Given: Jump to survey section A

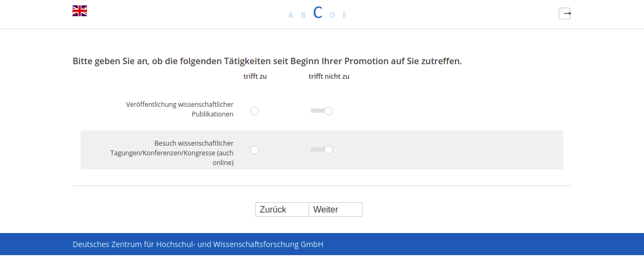Looking at the screenshot, I should 291,15.
